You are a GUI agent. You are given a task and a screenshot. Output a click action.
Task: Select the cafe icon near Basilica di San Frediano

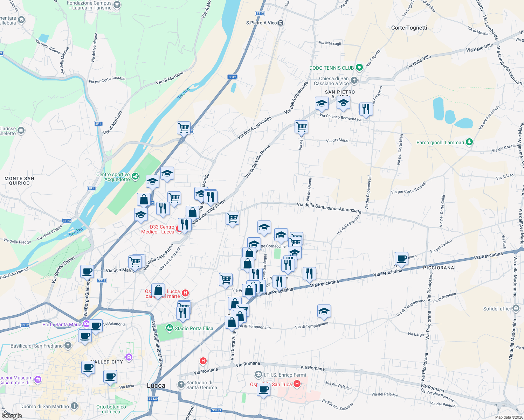point(85,337)
